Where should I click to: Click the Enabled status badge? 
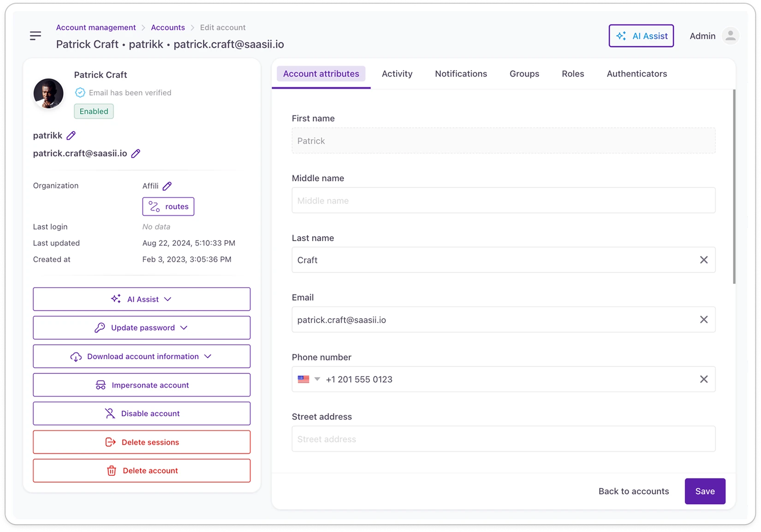pos(94,112)
